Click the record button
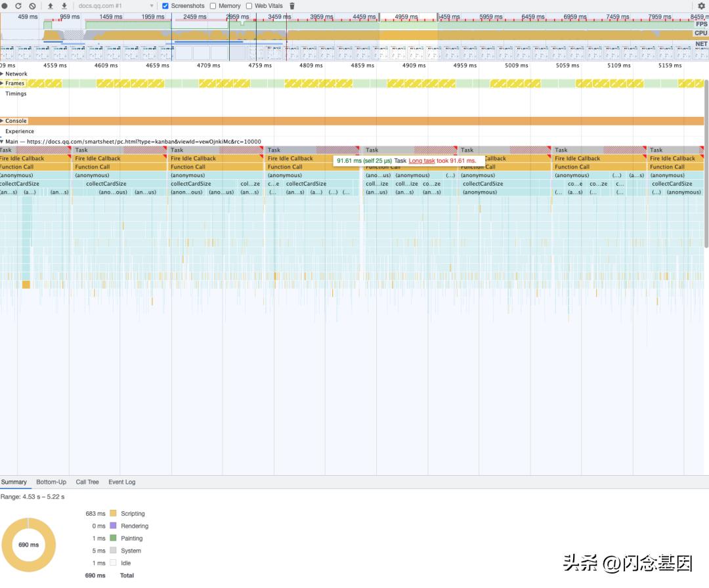 (x=5, y=6)
